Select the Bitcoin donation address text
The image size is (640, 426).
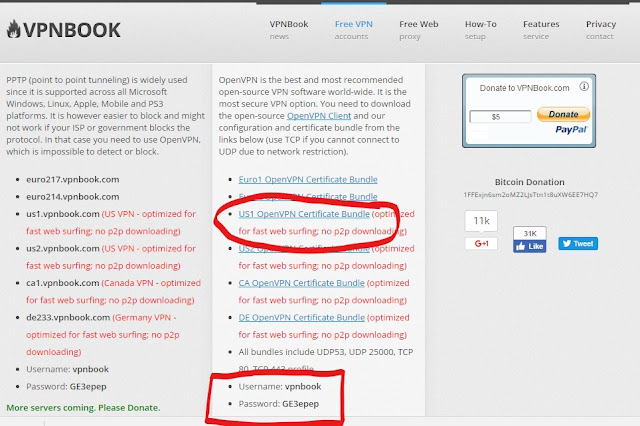point(530,195)
